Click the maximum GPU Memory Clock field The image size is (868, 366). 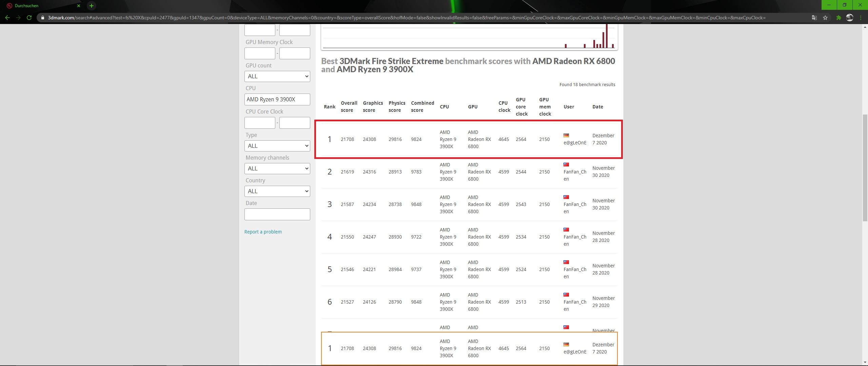tap(295, 53)
